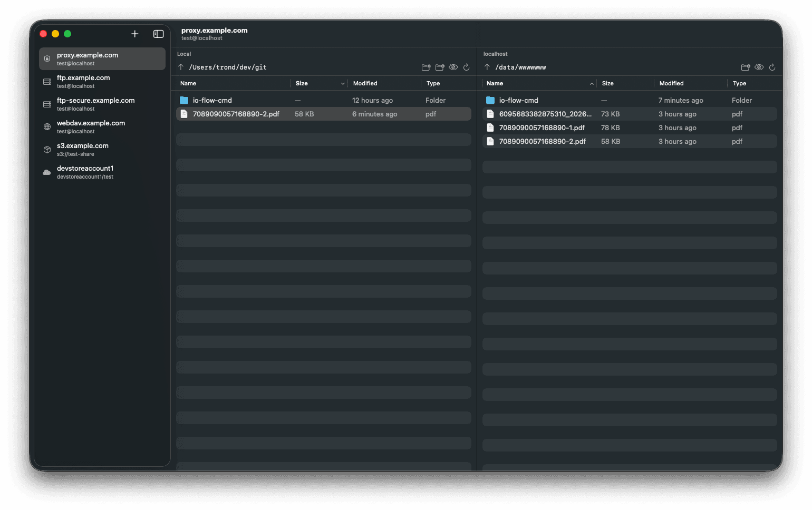Click the '78 KB' size cell

[611, 127]
